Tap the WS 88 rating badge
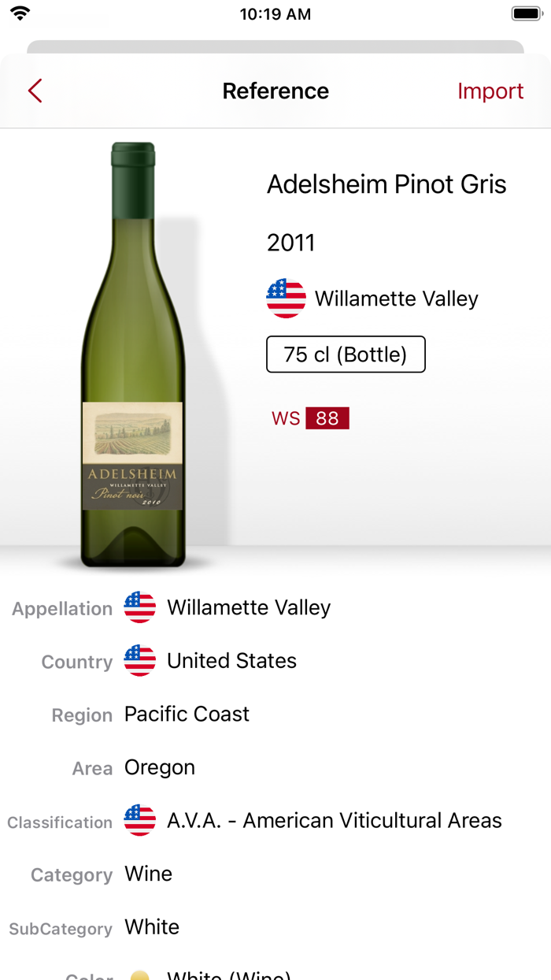This screenshot has height=980, width=551. coord(310,418)
